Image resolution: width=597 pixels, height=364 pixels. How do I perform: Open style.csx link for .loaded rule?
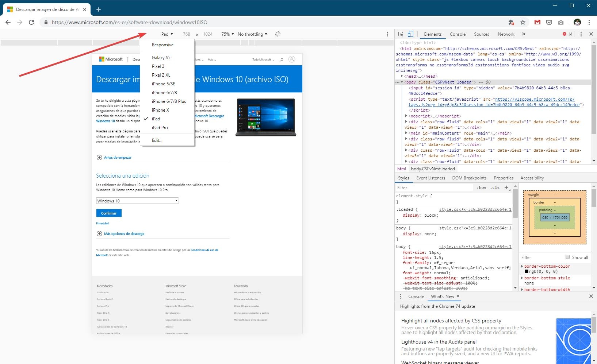475,209
